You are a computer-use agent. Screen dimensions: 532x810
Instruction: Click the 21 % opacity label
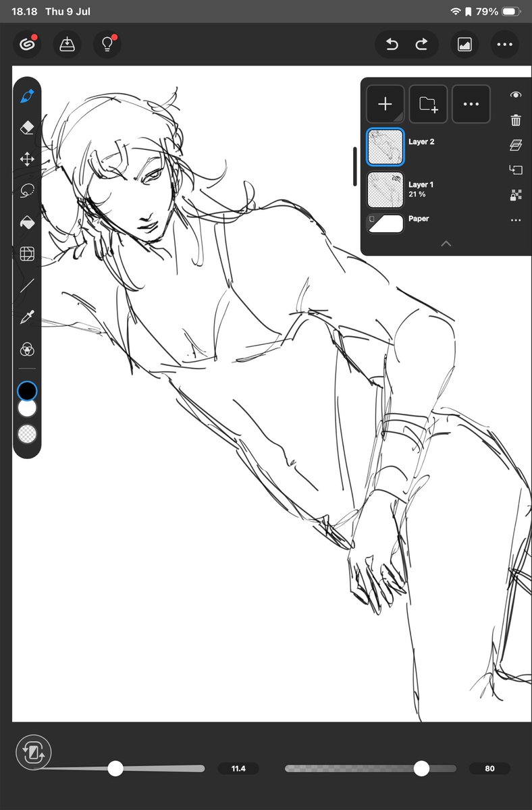click(x=417, y=194)
